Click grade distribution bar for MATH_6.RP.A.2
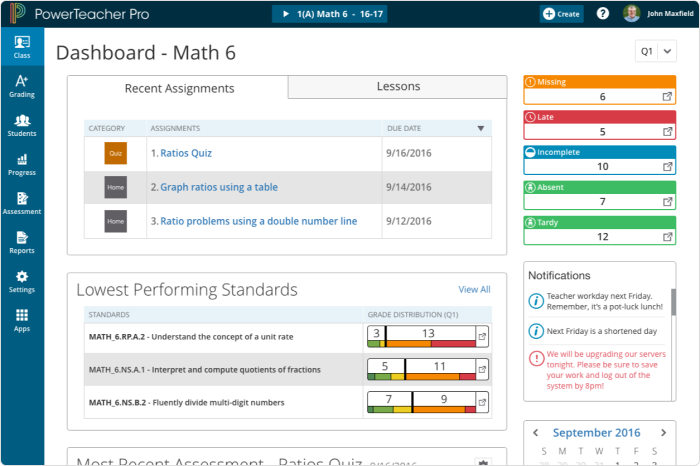The image size is (700, 466). click(421, 337)
